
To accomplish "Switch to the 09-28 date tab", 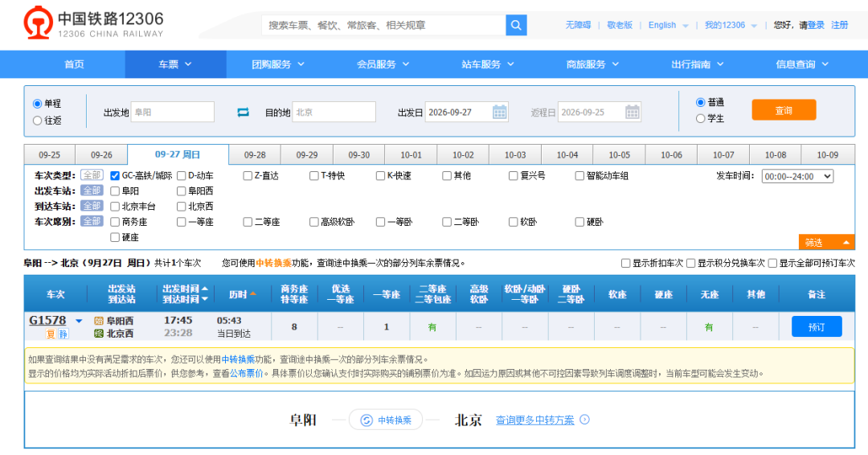I will point(255,155).
